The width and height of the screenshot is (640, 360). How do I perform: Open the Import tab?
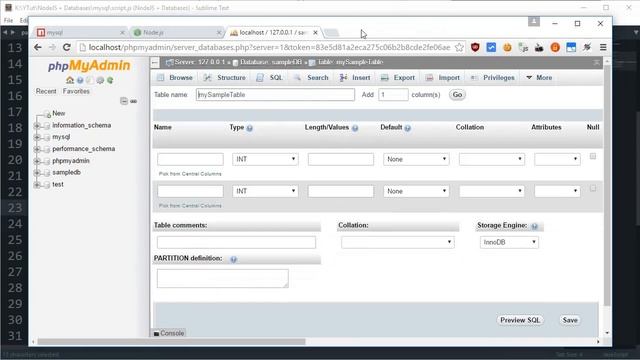(x=442, y=78)
